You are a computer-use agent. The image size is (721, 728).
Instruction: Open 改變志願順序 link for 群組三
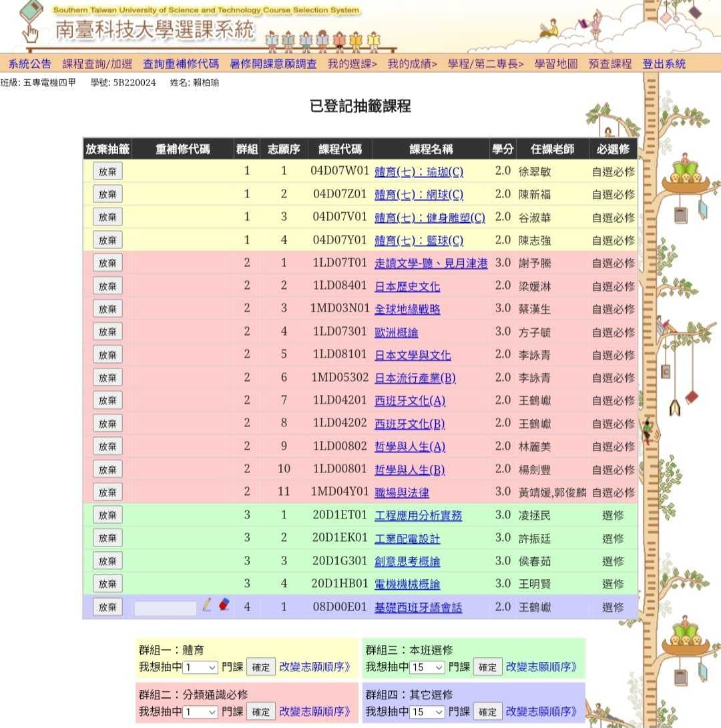(x=541, y=667)
